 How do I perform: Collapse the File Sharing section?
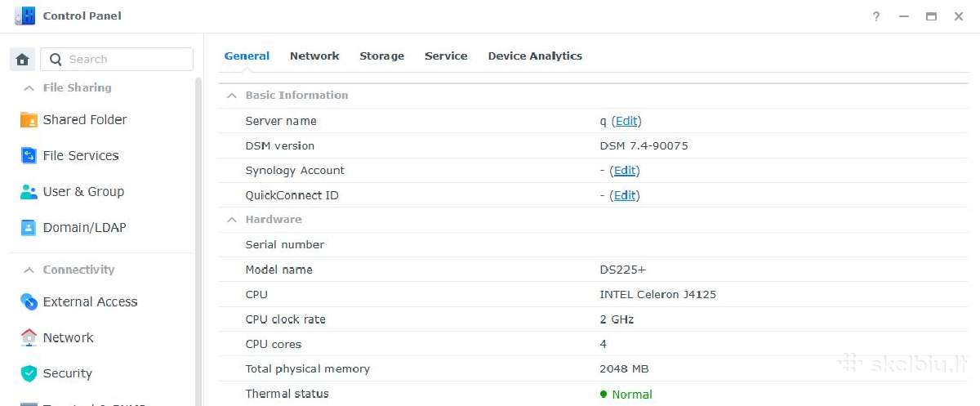[x=29, y=88]
